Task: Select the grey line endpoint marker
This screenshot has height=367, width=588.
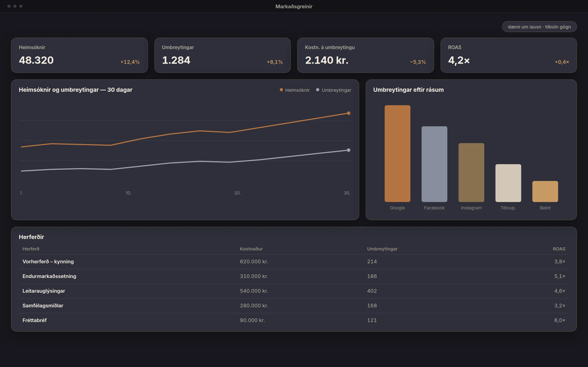Action: pyautogui.click(x=348, y=150)
